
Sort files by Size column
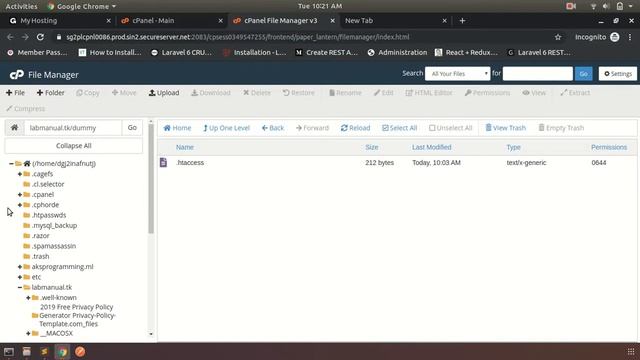372,147
